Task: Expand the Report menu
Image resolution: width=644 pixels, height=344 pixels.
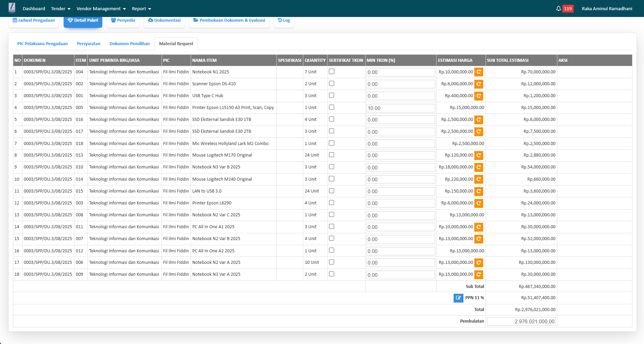Action: coord(141,8)
